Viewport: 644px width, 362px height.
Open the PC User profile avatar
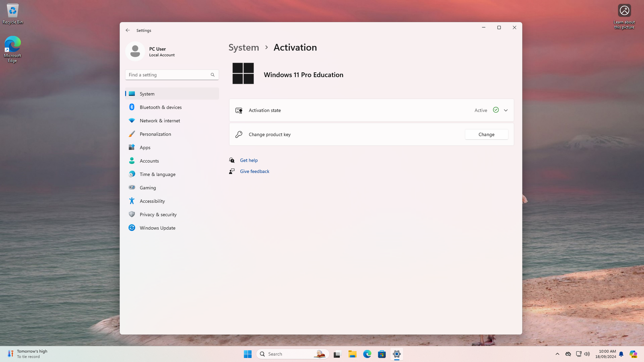pos(135,51)
